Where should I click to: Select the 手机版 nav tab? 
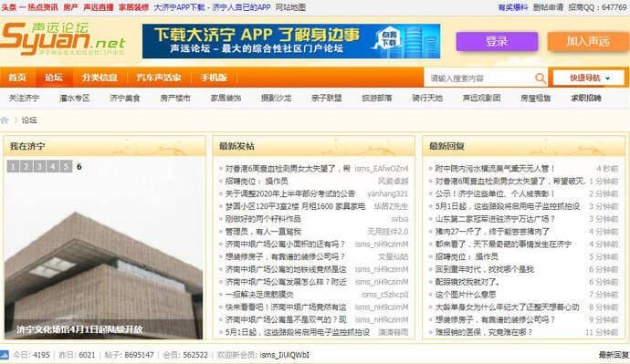214,78
